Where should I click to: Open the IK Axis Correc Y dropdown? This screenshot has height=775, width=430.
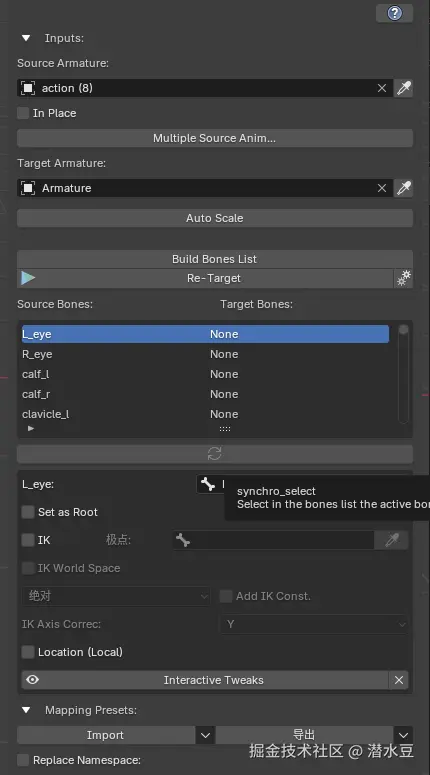pyautogui.click(x=314, y=624)
